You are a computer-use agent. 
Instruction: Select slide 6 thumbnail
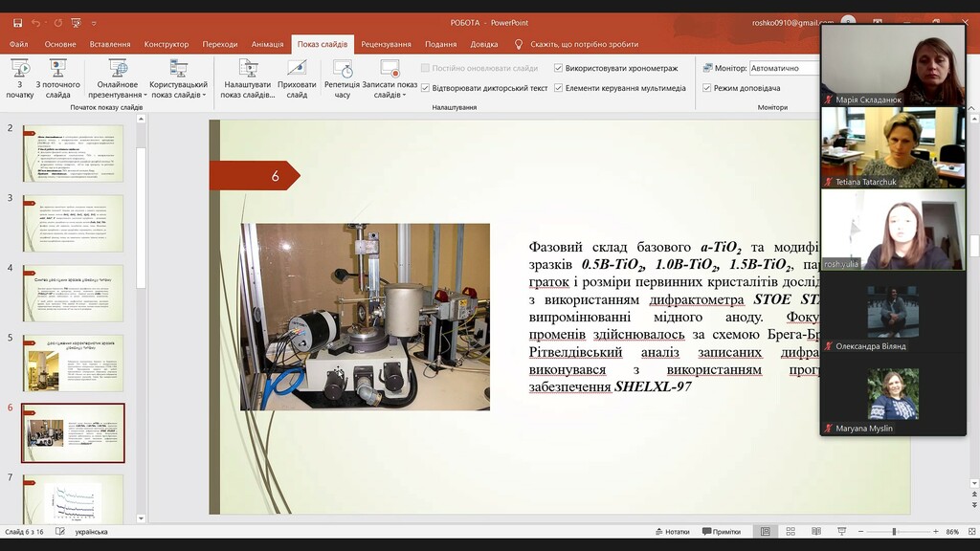(73, 433)
